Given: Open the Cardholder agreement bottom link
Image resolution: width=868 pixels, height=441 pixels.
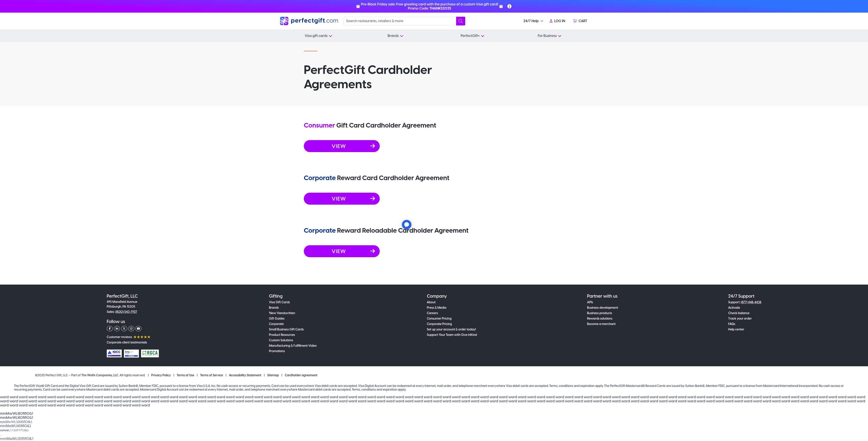Looking at the screenshot, I should click(301, 375).
